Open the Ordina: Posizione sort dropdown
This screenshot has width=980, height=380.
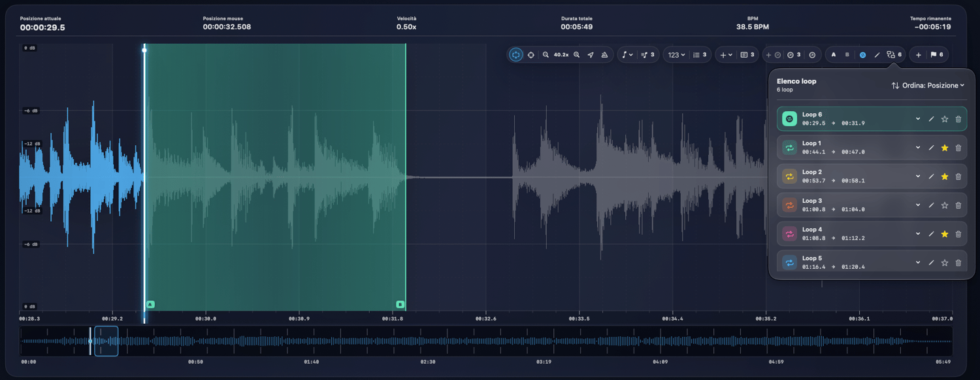pos(928,86)
